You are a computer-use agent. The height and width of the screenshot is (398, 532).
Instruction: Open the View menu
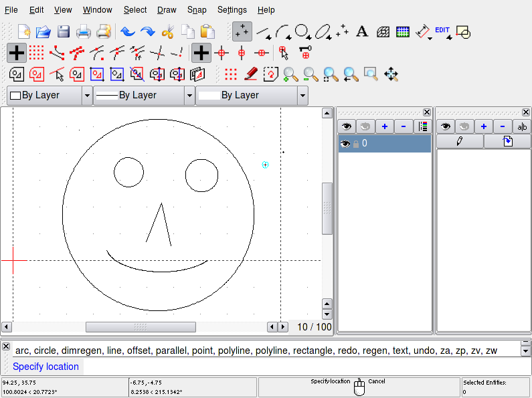coord(63,10)
